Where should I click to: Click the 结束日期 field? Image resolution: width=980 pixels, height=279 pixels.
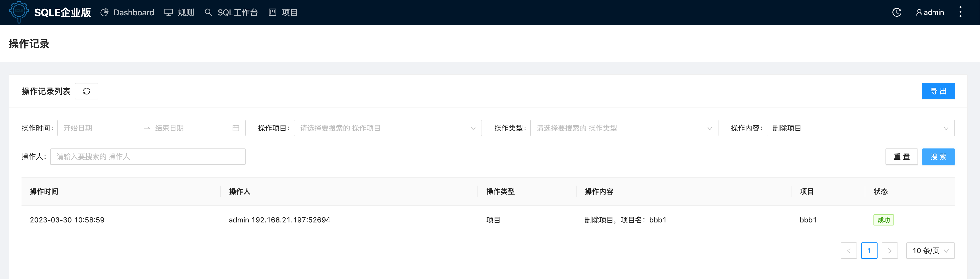pyautogui.click(x=190, y=128)
